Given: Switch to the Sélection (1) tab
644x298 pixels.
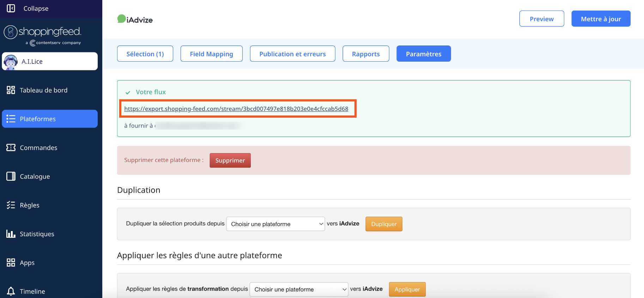Looking at the screenshot, I should coord(145,54).
